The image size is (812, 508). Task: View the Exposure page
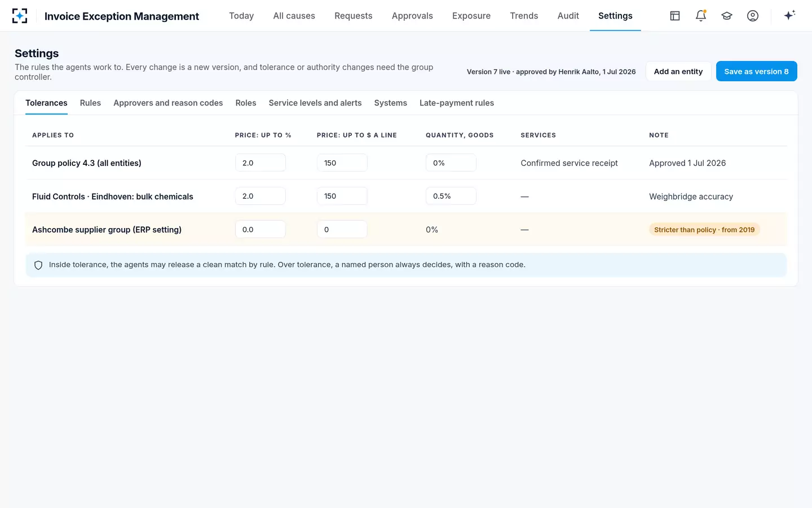pyautogui.click(x=471, y=16)
